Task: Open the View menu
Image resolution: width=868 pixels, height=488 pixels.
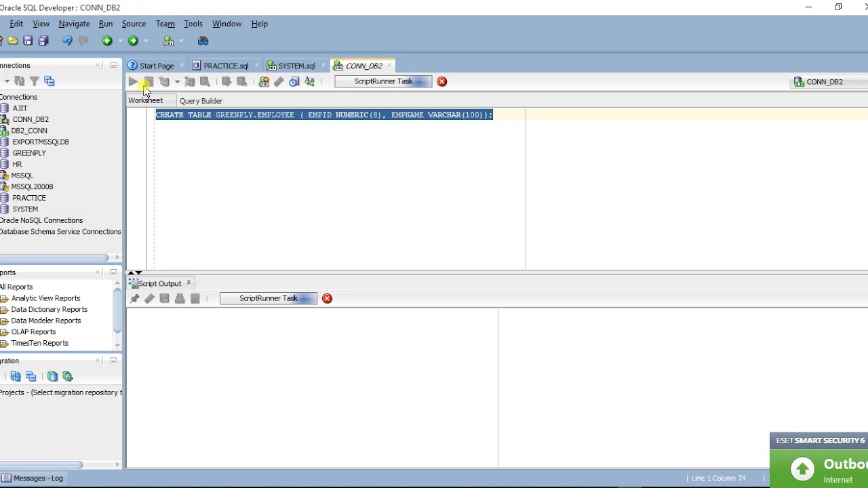Action: [41, 24]
